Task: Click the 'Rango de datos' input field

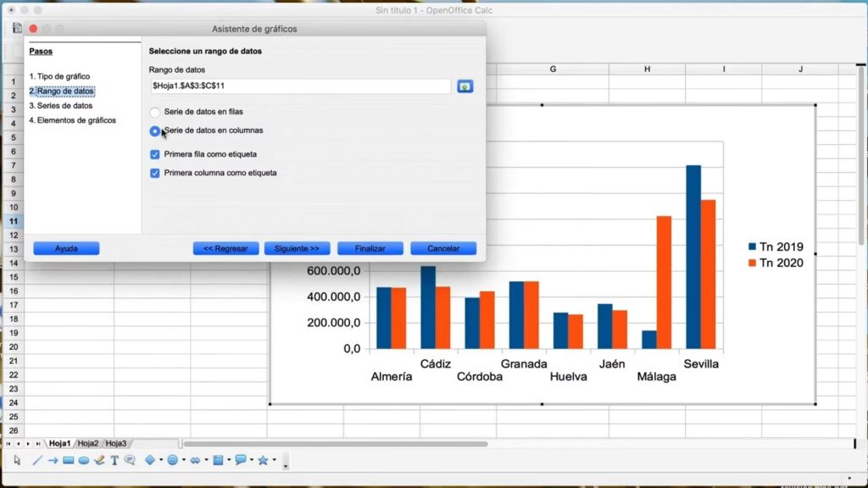Action: (299, 86)
